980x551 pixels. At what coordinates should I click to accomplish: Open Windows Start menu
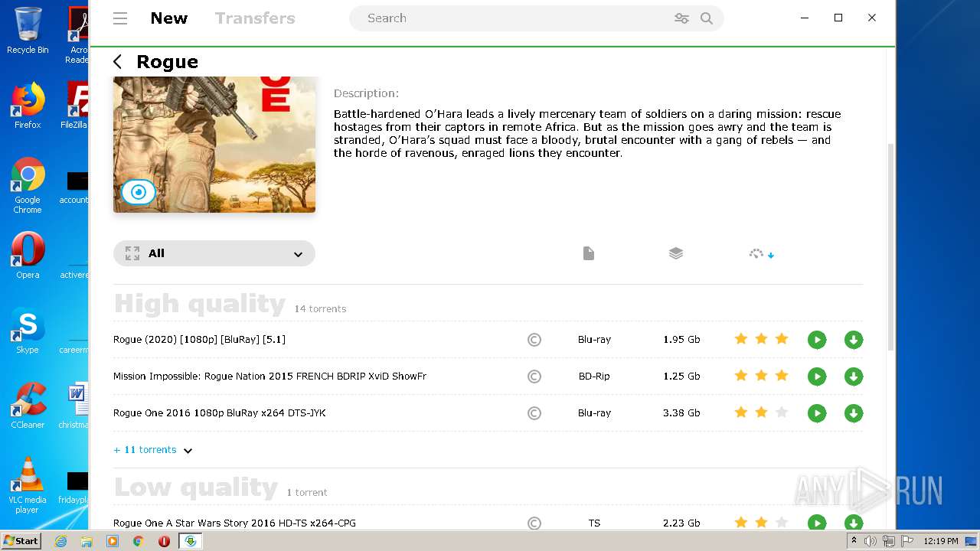(x=21, y=541)
